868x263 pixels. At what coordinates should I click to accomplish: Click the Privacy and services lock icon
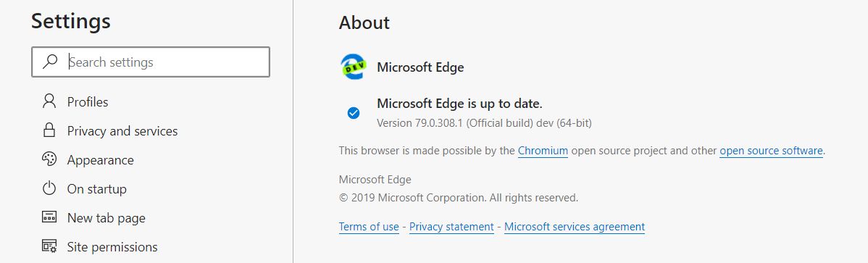tap(49, 130)
